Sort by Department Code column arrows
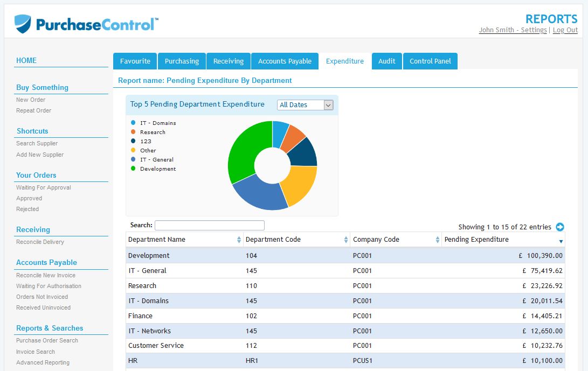Image resolution: width=588 pixels, height=371 pixels. [346, 240]
